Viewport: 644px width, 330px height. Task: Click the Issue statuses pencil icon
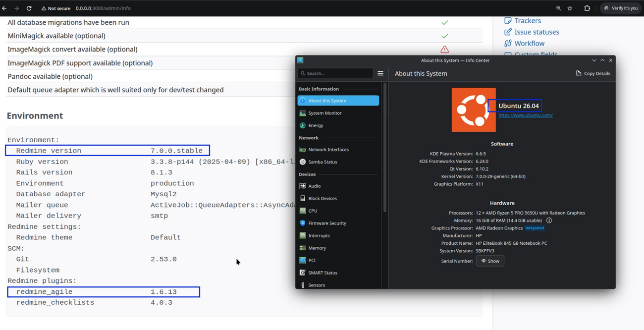click(x=508, y=32)
